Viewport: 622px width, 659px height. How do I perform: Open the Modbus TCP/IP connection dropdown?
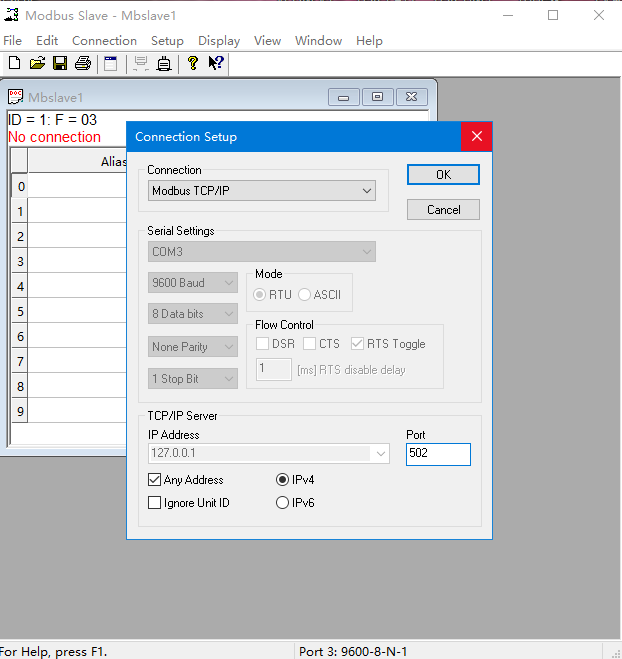(262, 190)
